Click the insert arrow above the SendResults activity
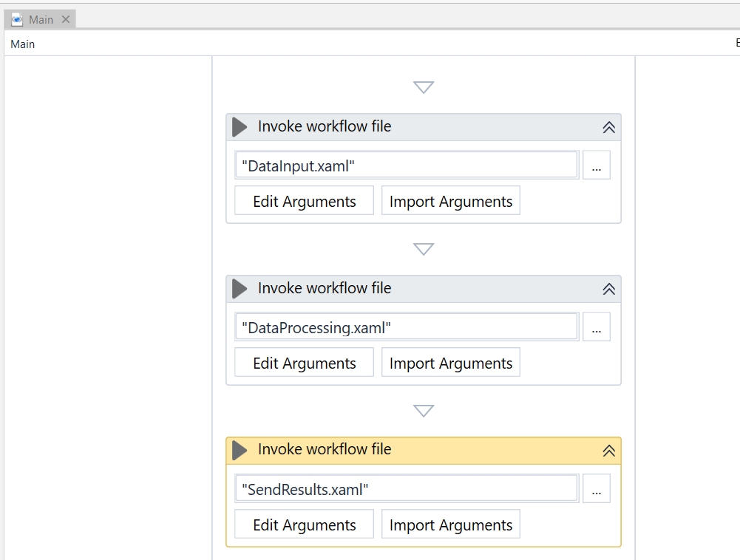This screenshot has height=560, width=740. pyautogui.click(x=424, y=411)
